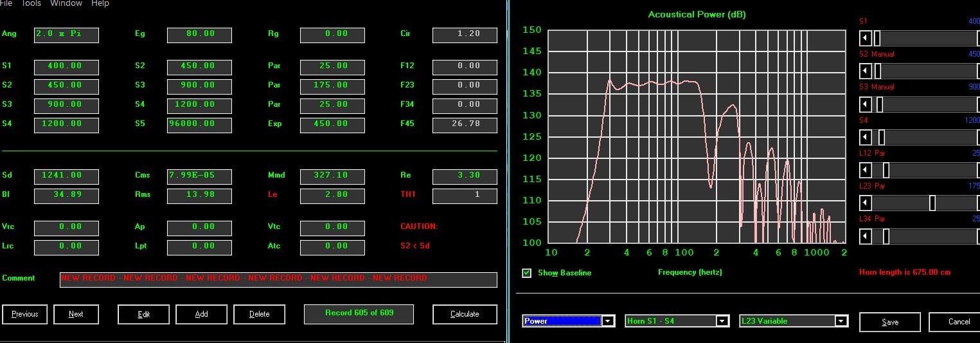Viewport: 980px width, 343px height.
Task: Open the Window menu
Action: click(66, 3)
